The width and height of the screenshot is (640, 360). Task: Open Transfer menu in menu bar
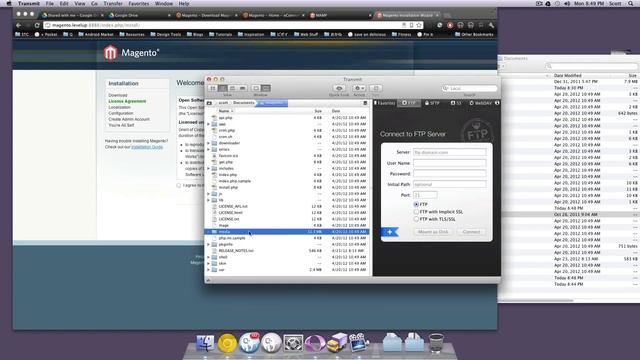(x=113, y=3)
